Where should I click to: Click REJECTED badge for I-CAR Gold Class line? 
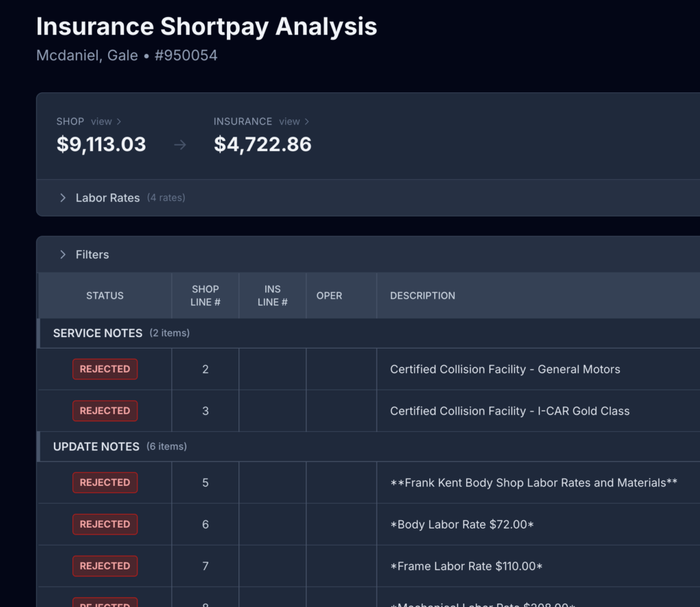tap(105, 411)
